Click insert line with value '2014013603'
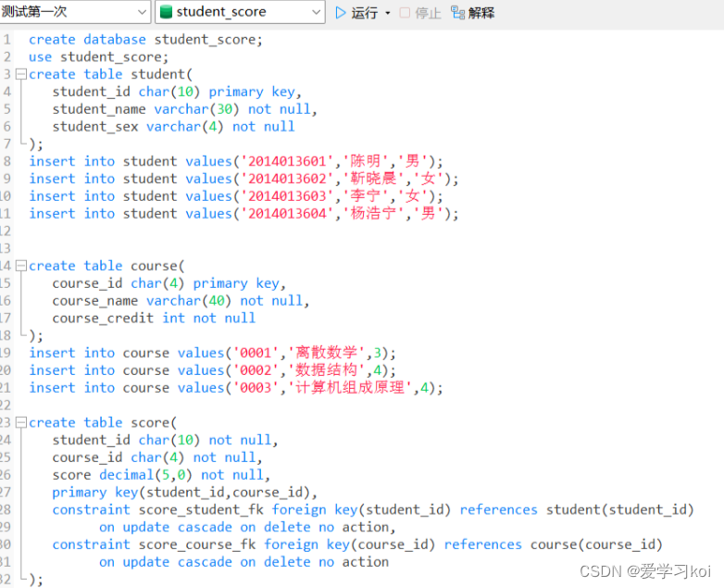 235,196
